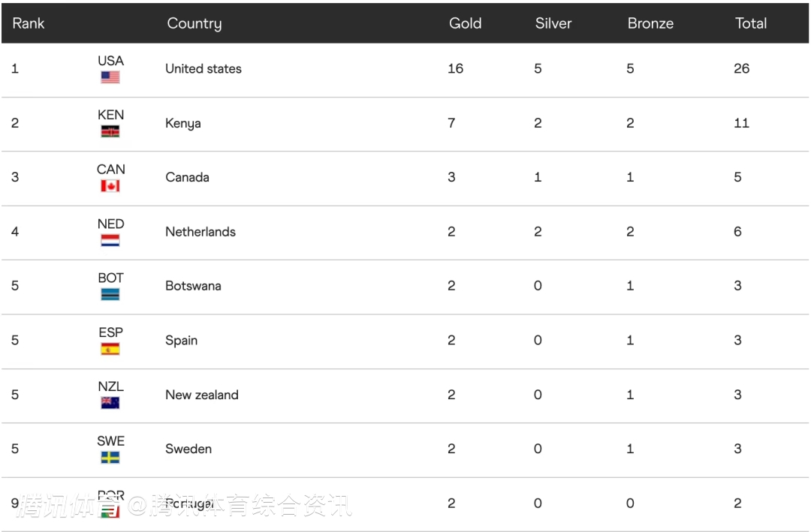
Task: Click the United States total of 26
Action: (741, 69)
